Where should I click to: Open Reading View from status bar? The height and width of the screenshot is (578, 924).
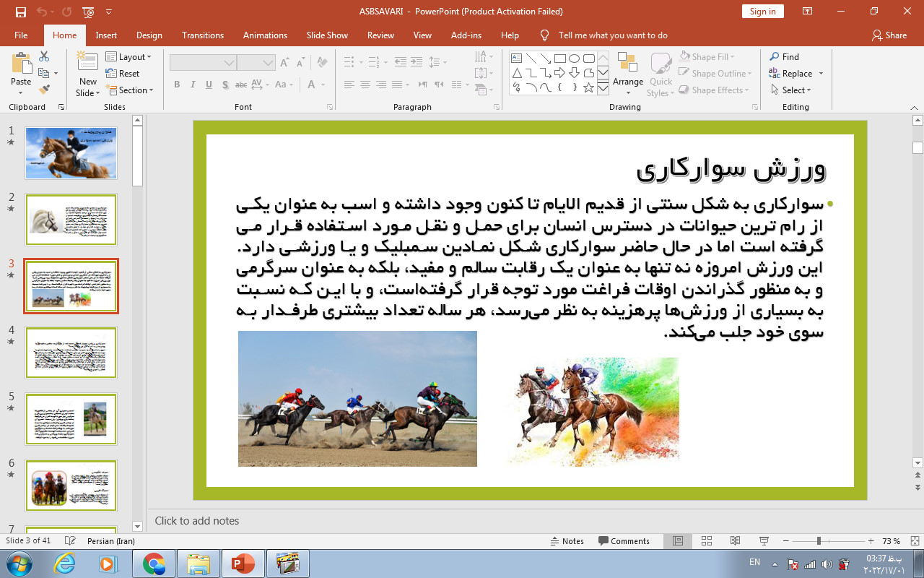[735, 541]
